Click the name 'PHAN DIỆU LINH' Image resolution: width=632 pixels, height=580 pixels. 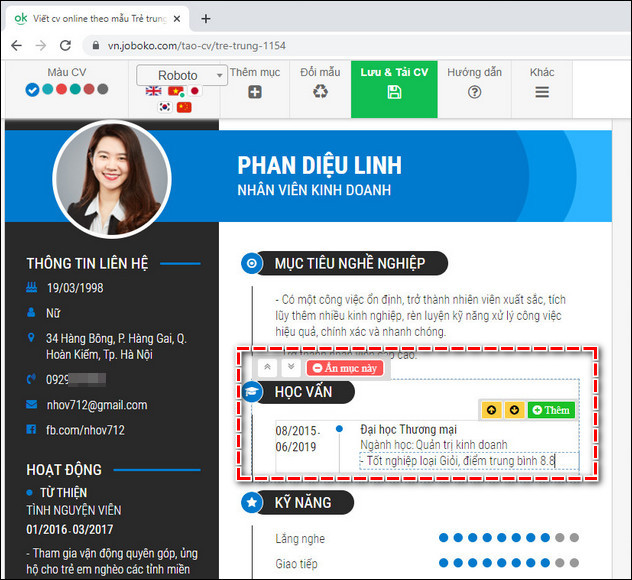[319, 165]
